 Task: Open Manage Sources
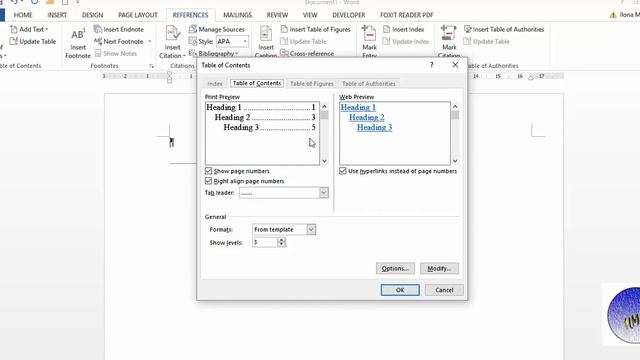[216, 29]
